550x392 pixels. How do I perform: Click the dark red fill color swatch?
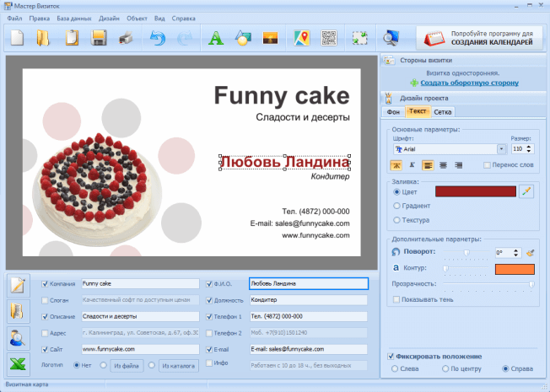(475, 191)
